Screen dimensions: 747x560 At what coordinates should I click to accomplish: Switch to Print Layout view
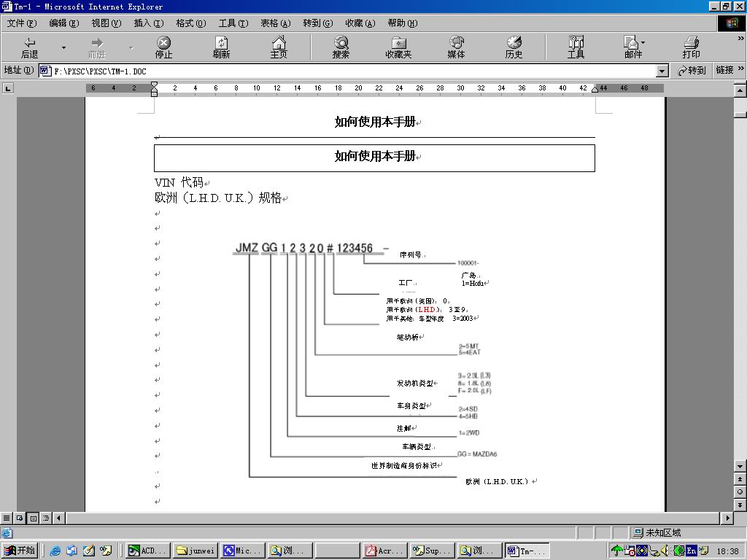pos(33,518)
